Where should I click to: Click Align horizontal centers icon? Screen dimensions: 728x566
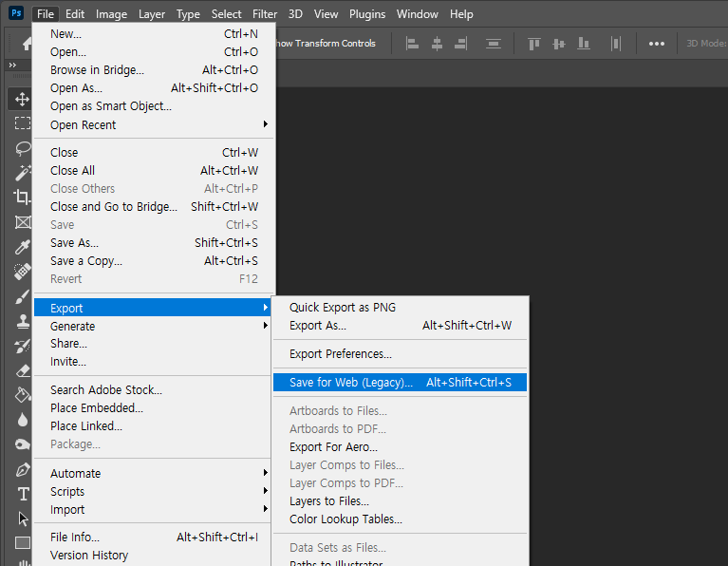tap(437, 44)
